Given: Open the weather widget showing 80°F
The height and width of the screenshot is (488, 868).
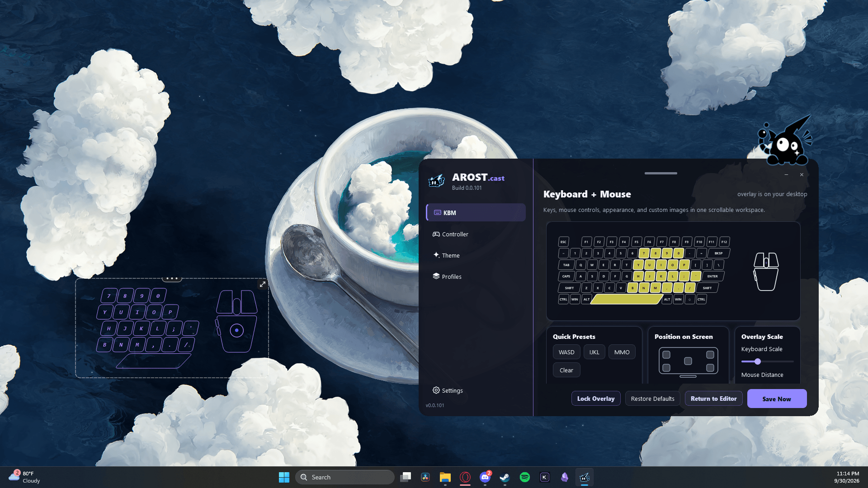Looking at the screenshot, I should click(x=25, y=477).
